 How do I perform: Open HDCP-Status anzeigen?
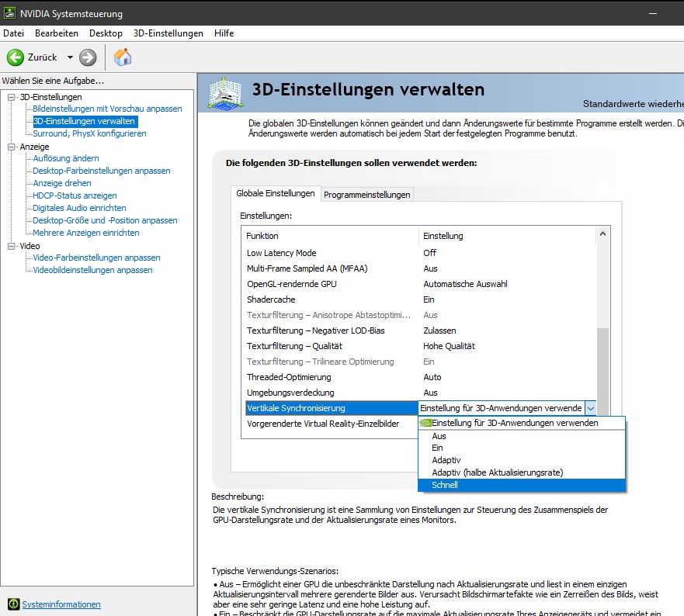pos(75,196)
